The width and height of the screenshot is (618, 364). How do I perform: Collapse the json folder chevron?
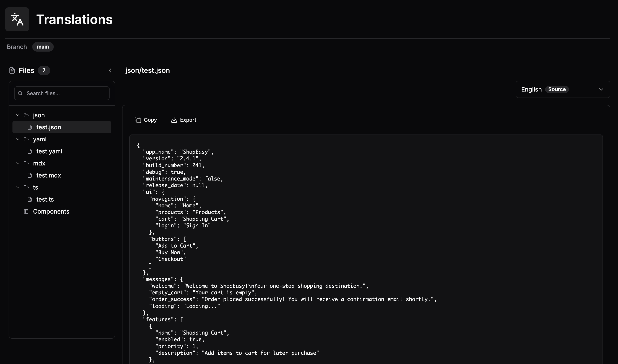pos(18,115)
